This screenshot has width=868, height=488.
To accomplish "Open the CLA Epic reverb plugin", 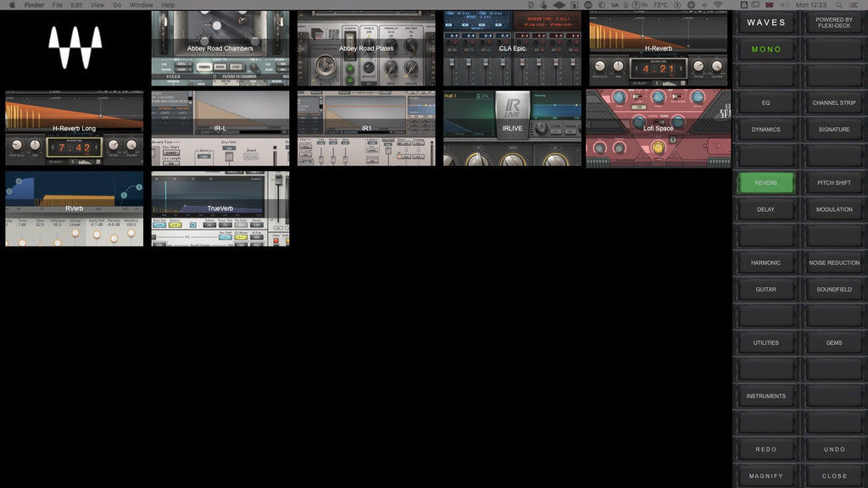I will pos(512,48).
